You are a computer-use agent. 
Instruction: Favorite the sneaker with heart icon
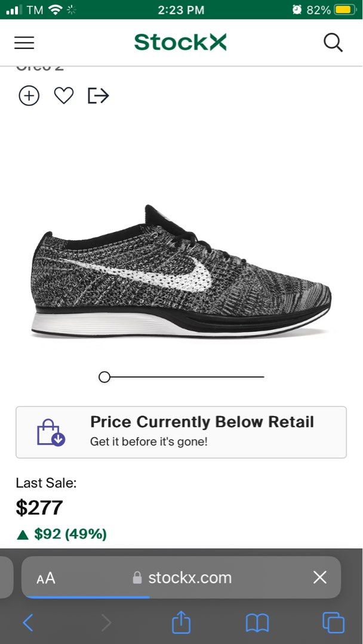point(63,95)
